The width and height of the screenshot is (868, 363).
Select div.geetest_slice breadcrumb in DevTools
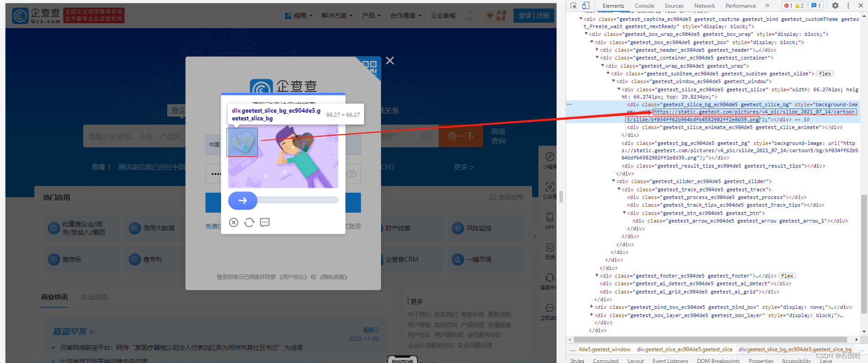coord(685,349)
